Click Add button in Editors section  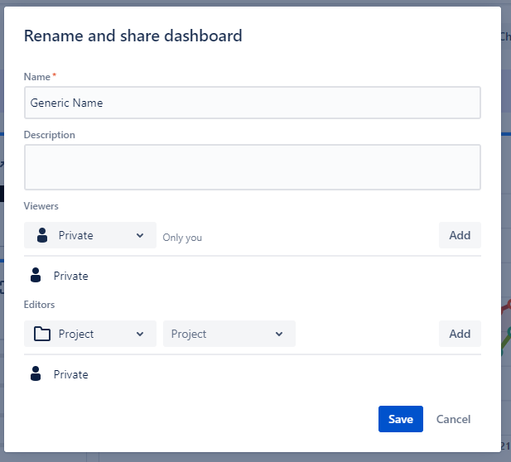(x=460, y=334)
